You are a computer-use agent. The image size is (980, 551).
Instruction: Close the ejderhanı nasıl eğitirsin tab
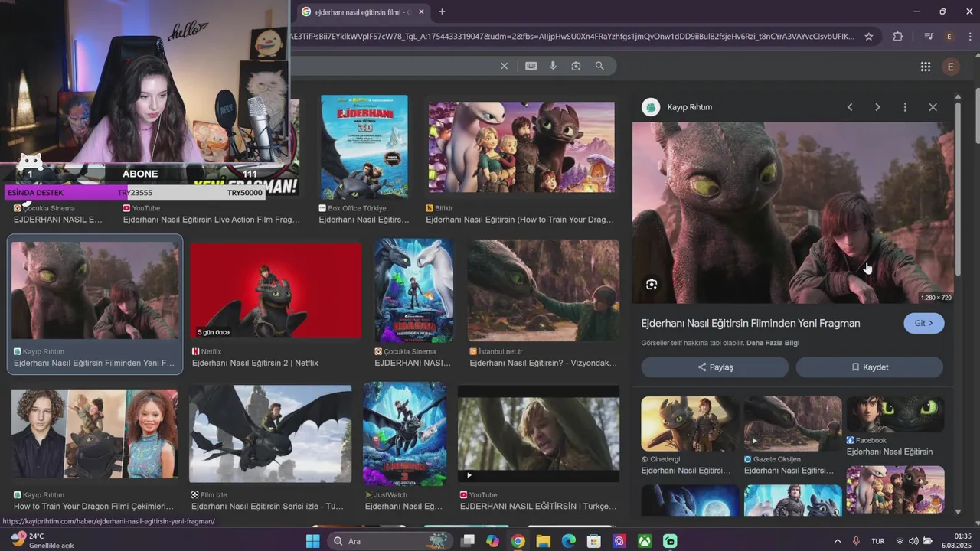[x=421, y=11]
